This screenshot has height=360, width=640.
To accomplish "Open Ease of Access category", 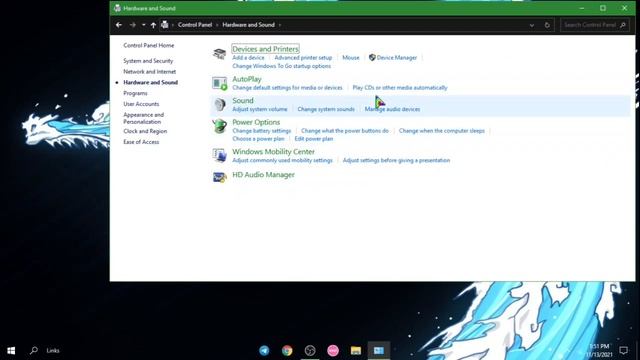I will coord(141,142).
